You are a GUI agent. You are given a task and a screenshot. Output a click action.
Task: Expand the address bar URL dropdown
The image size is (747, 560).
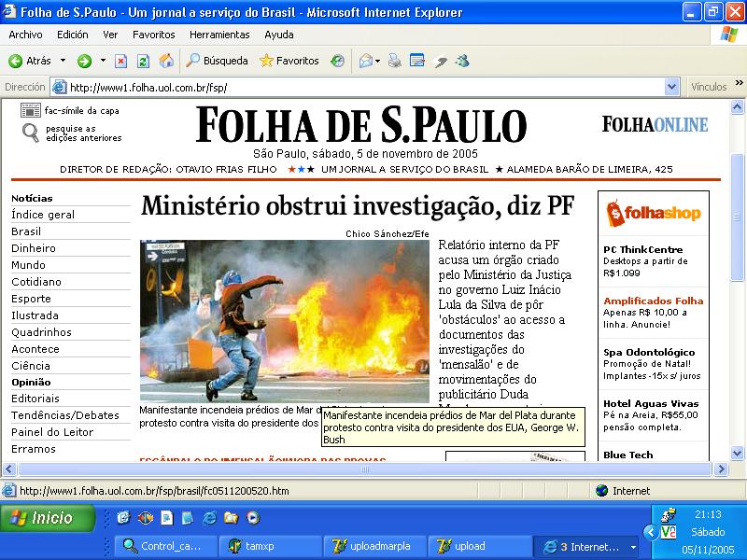[x=671, y=87]
